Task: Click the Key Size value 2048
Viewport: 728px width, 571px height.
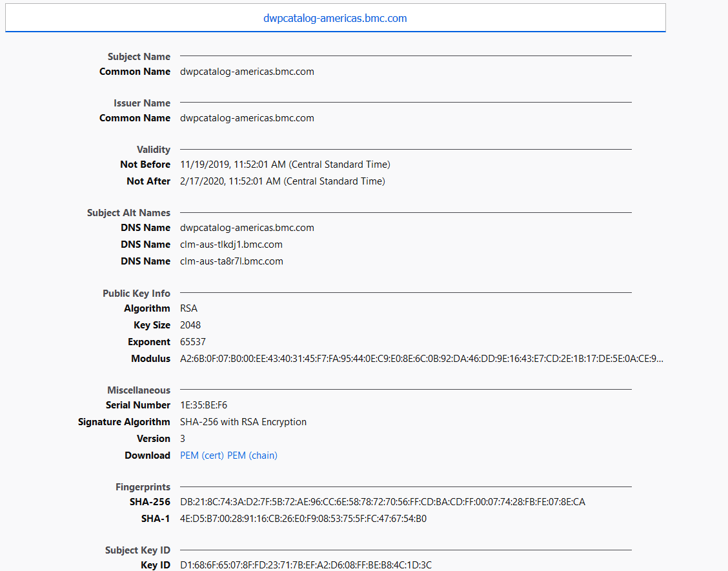Action: point(190,325)
